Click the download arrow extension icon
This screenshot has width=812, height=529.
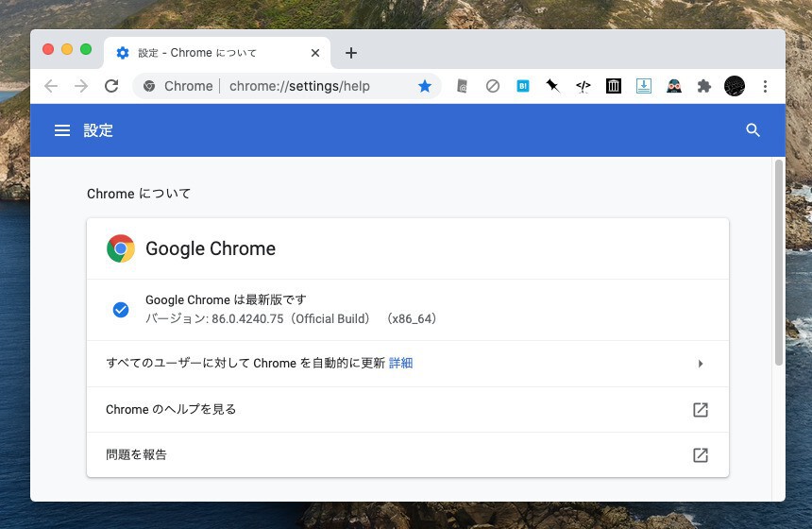644,86
